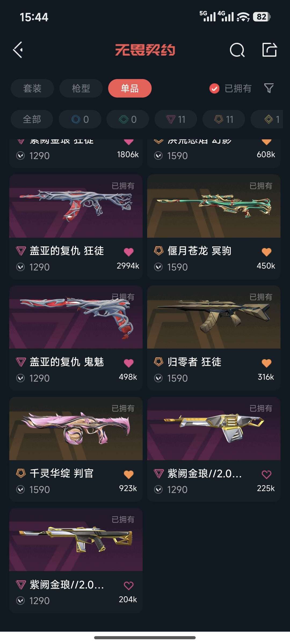Select the 单品 tab
290x644 pixels.
130,88
